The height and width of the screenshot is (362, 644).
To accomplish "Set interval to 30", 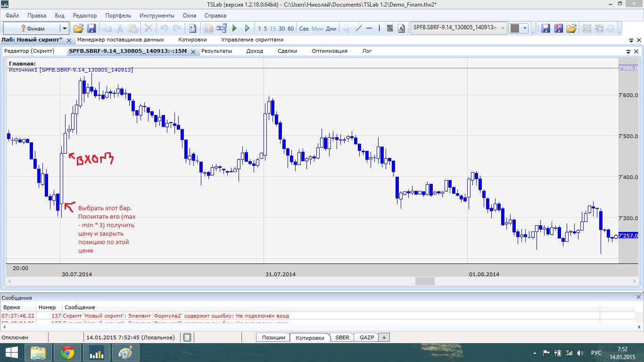I will 281,28.
